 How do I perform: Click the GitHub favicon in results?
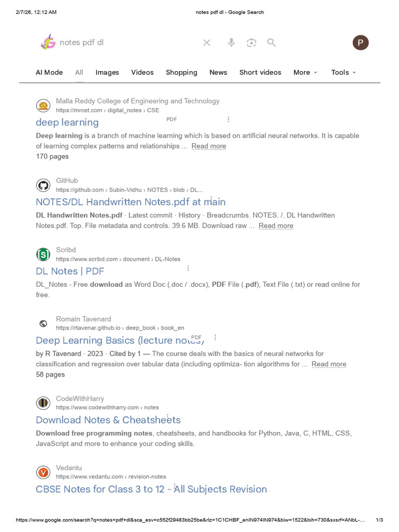click(x=43, y=185)
